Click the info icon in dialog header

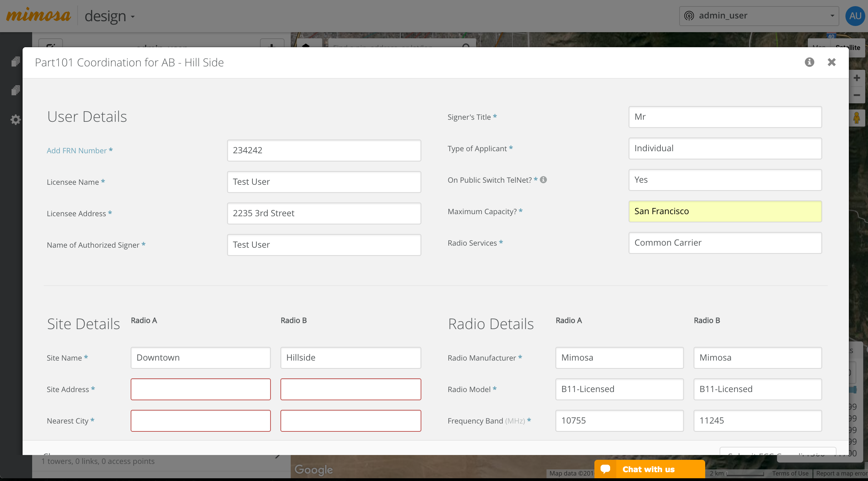click(809, 62)
